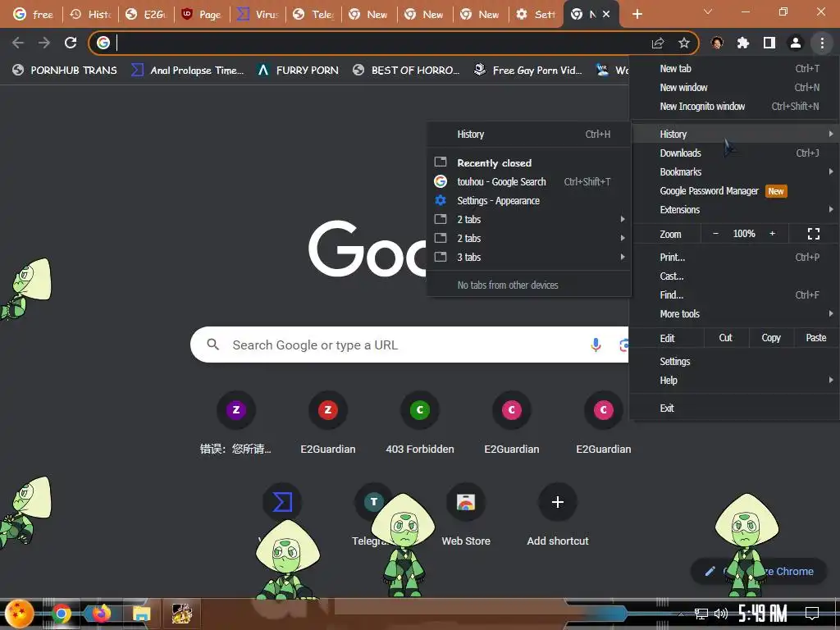Open Settings from the Chrome menu
840x630 pixels.
pyautogui.click(x=734, y=362)
